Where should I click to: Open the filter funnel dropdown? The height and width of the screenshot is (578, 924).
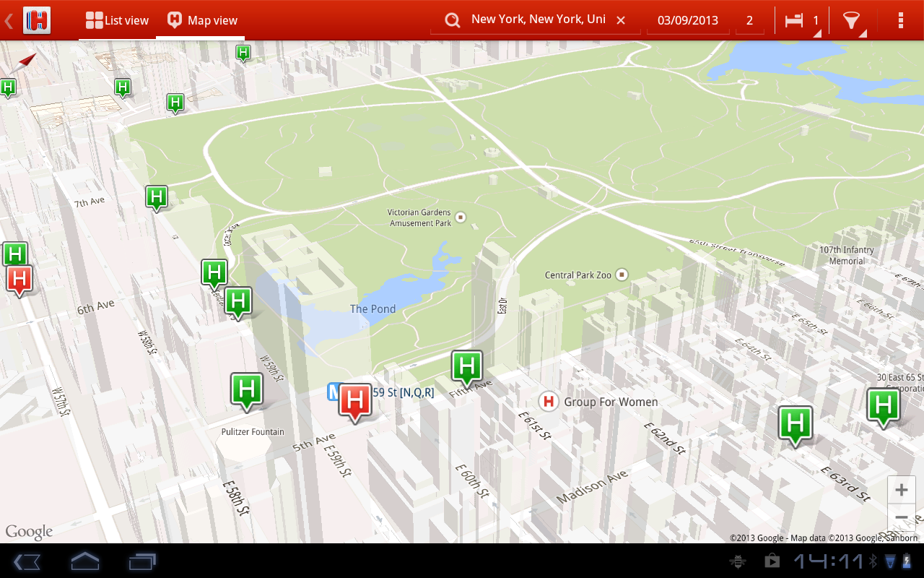pos(853,20)
